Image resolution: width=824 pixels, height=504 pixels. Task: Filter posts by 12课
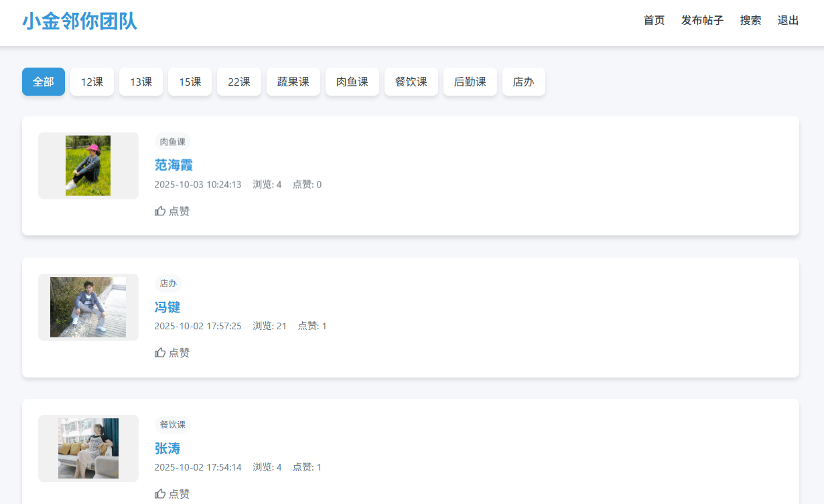92,82
